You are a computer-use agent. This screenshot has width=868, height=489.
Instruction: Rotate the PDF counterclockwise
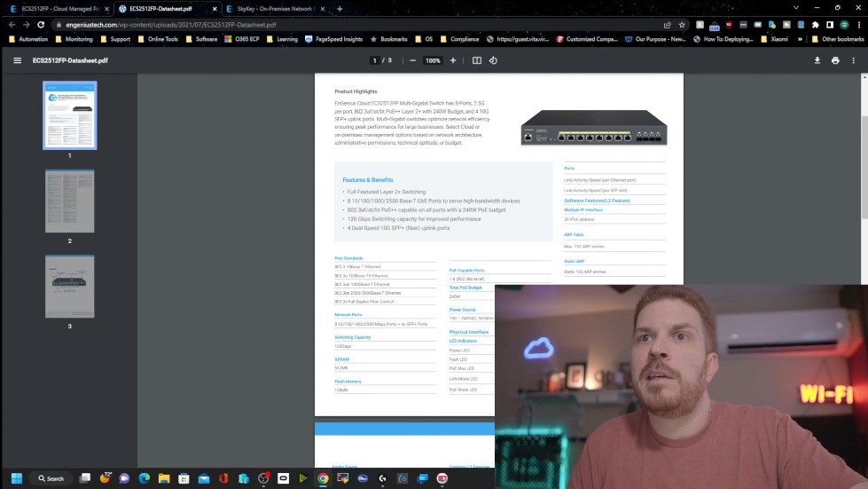pos(493,60)
